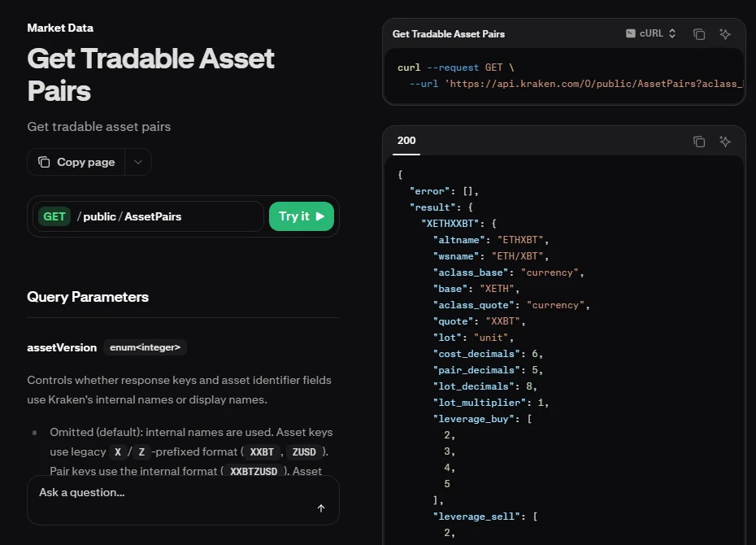
Task: Click the "leverage_sell" array key
Action: click(476, 516)
